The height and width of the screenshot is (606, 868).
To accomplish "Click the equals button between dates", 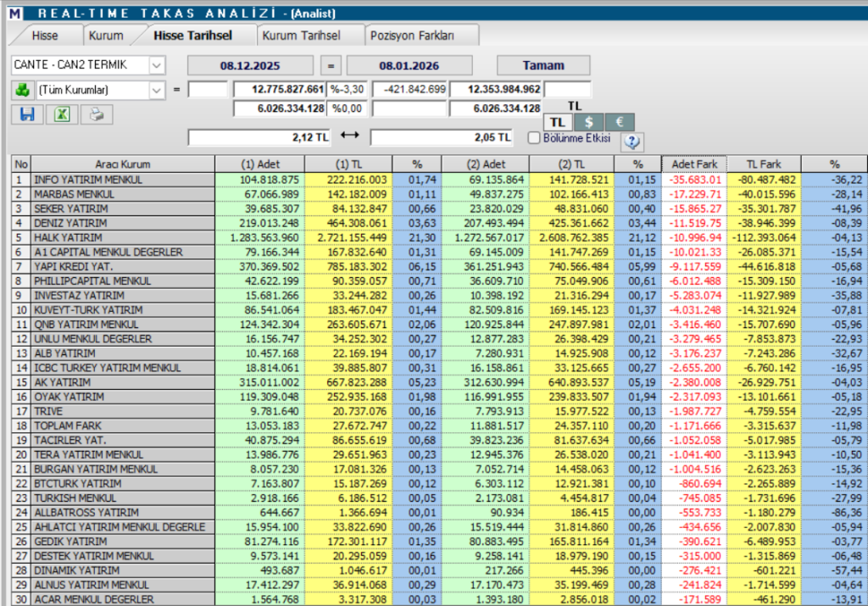I will point(331,65).
